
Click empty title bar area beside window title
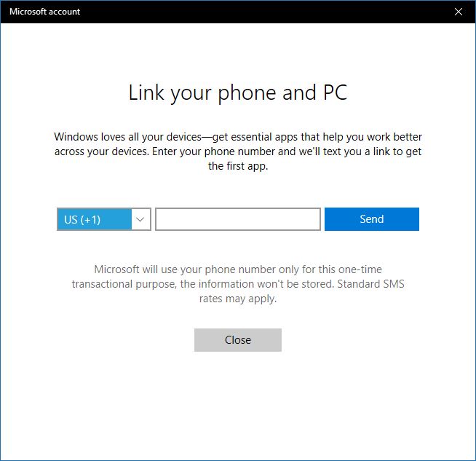[255, 12]
